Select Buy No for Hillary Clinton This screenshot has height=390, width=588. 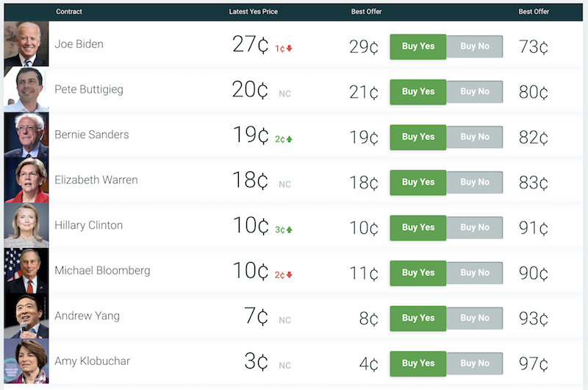coord(475,227)
